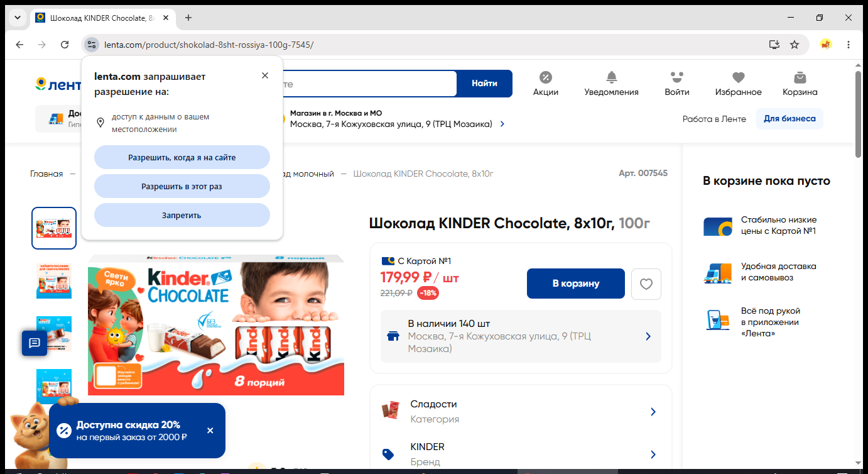This screenshot has height=474, width=868.
Task: Open a new browser tab
Action: click(188, 18)
